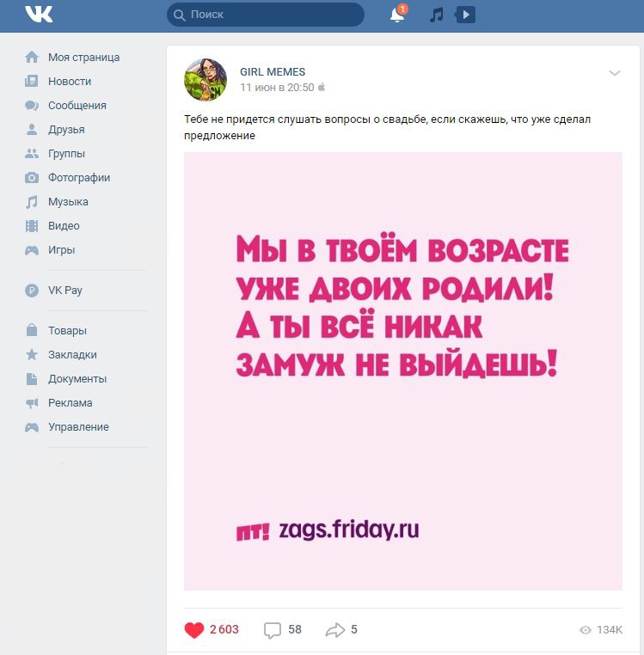Open the pink zags.friday.ru post image

pyautogui.click(x=403, y=371)
